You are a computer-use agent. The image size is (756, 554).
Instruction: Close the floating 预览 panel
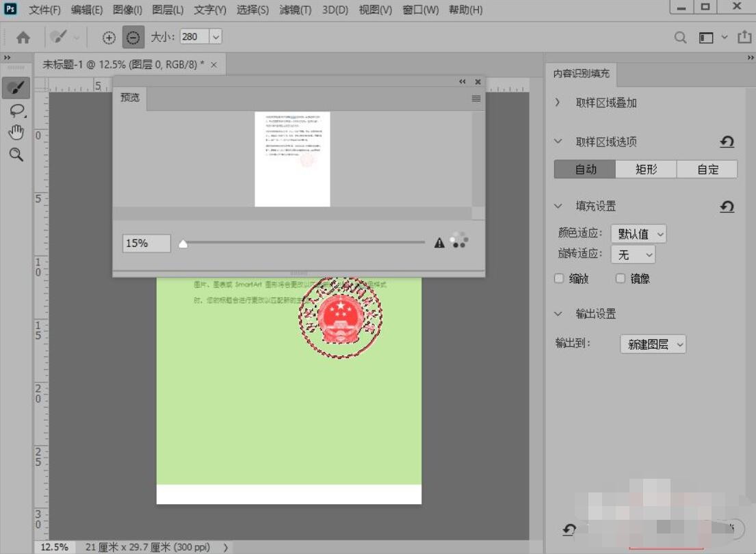point(478,81)
